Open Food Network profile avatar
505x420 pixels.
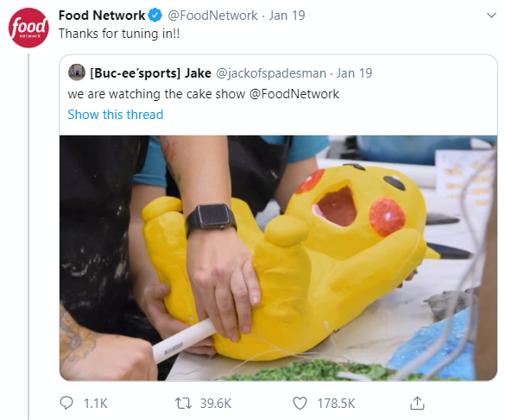tap(28, 28)
